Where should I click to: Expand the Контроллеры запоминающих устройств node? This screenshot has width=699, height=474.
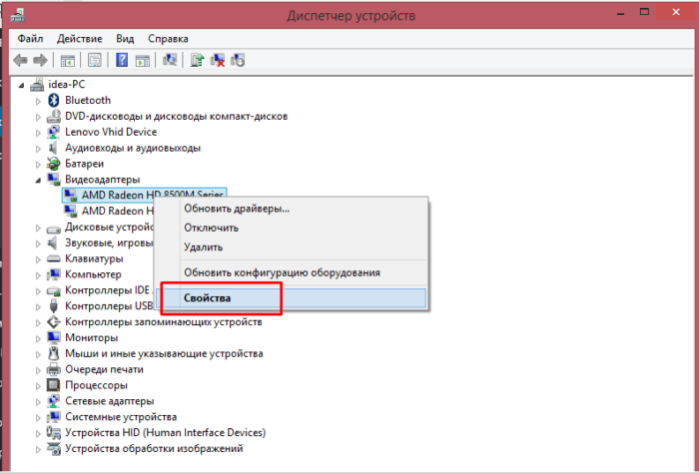click(38, 323)
